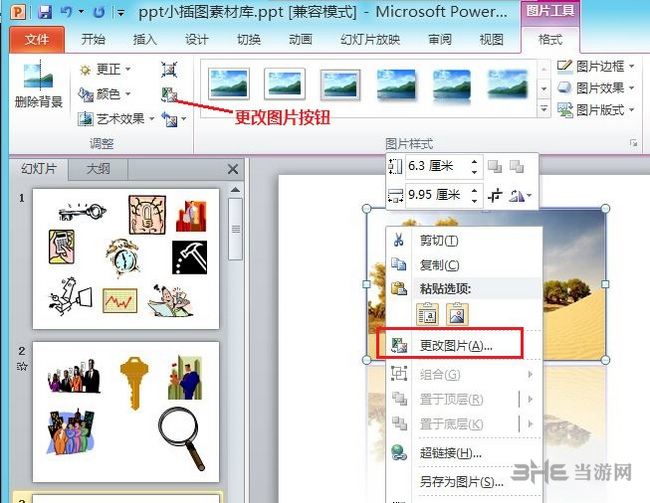Increase height with the stepper up arrow
This screenshot has height=503, width=650.
coord(474,161)
